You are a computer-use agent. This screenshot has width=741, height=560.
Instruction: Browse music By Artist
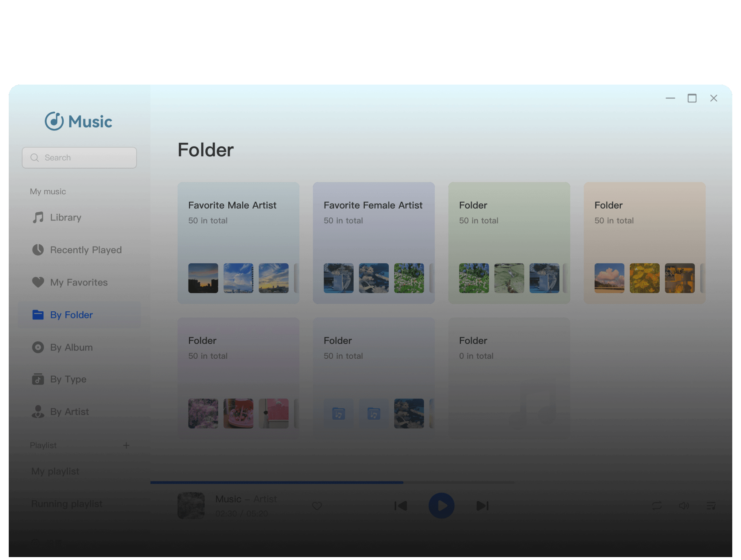[69, 412]
